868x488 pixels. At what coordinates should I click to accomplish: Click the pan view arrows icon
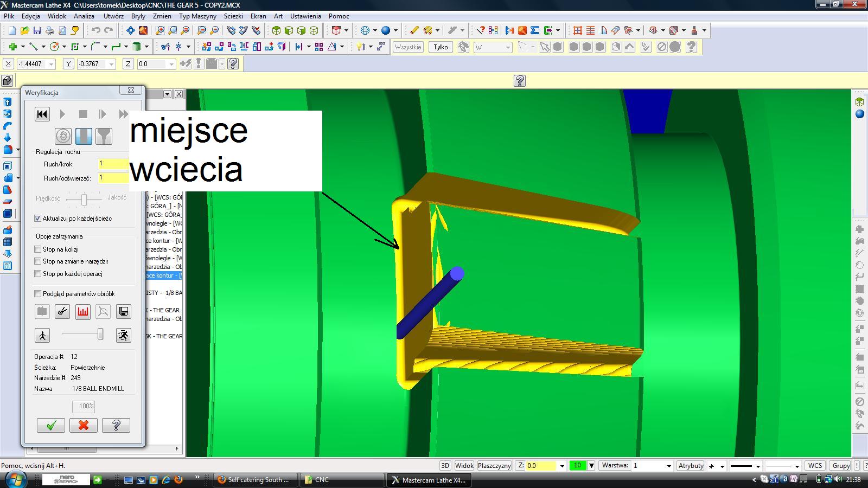coord(131,30)
